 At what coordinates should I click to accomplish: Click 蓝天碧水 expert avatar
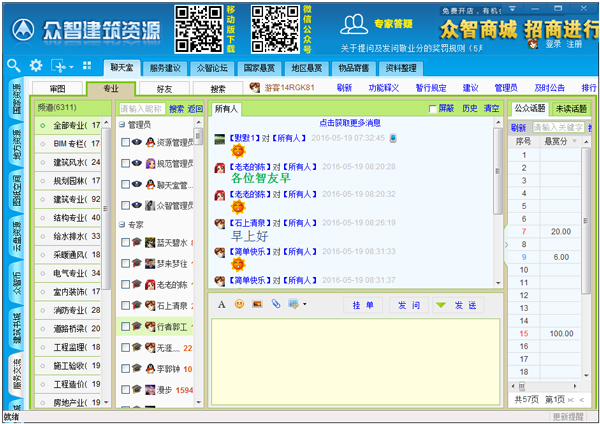(x=150, y=242)
